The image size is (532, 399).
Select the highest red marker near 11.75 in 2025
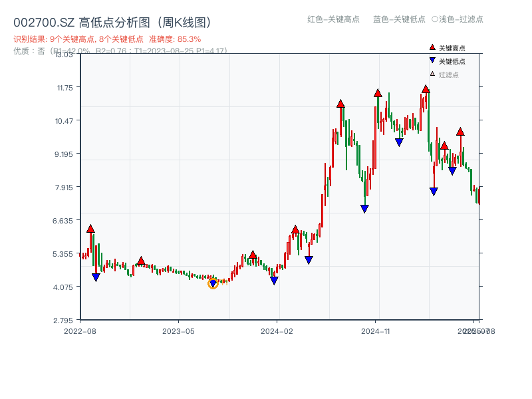(x=426, y=89)
